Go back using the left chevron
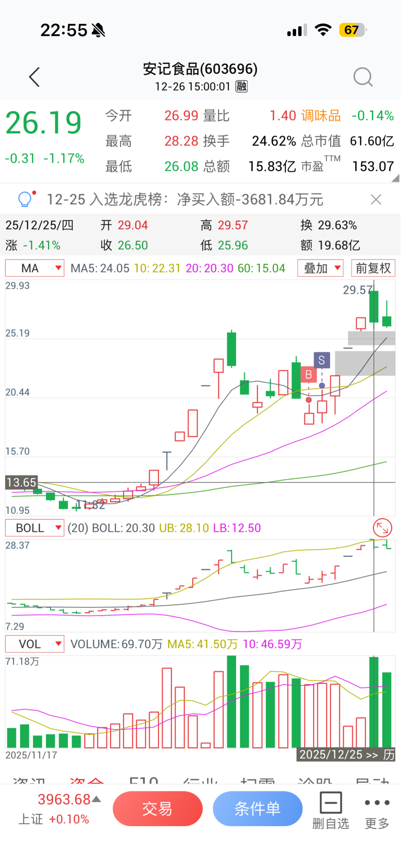401x868 pixels. 34,77
